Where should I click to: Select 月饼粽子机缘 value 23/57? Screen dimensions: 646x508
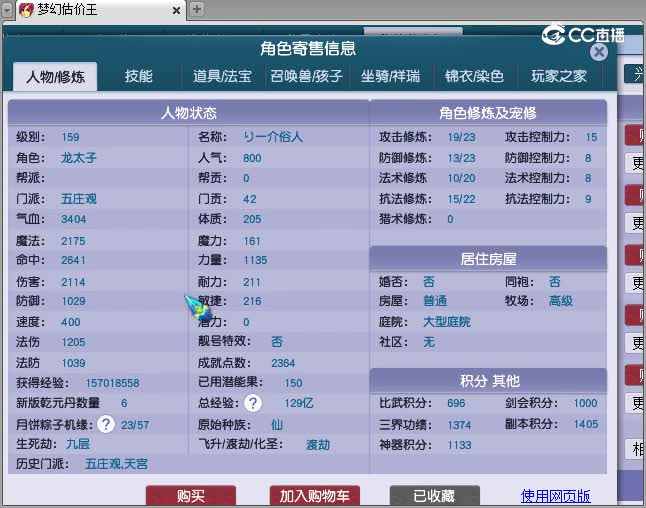pos(135,425)
